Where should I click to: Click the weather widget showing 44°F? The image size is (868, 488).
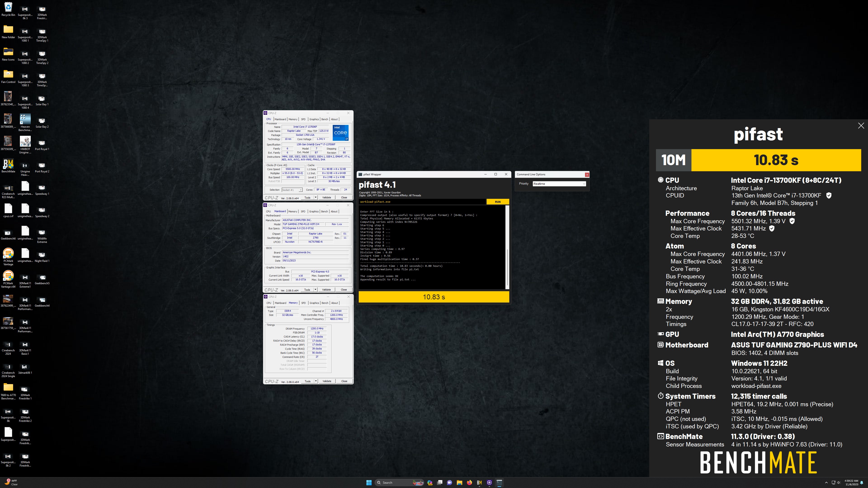(x=11, y=483)
